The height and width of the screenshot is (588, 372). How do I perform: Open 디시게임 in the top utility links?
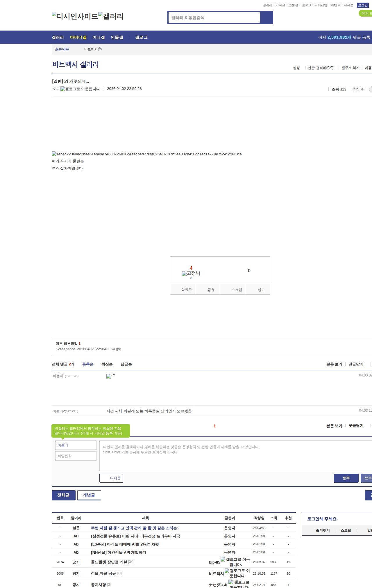(x=321, y=5)
